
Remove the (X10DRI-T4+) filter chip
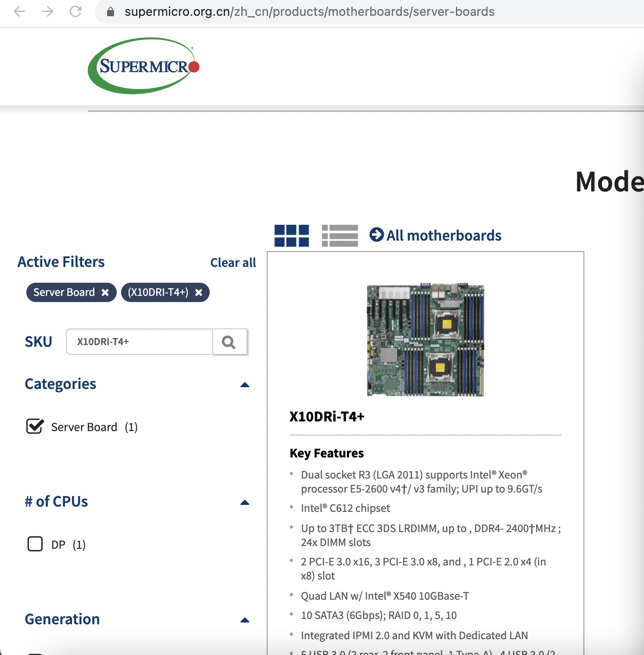click(x=200, y=292)
